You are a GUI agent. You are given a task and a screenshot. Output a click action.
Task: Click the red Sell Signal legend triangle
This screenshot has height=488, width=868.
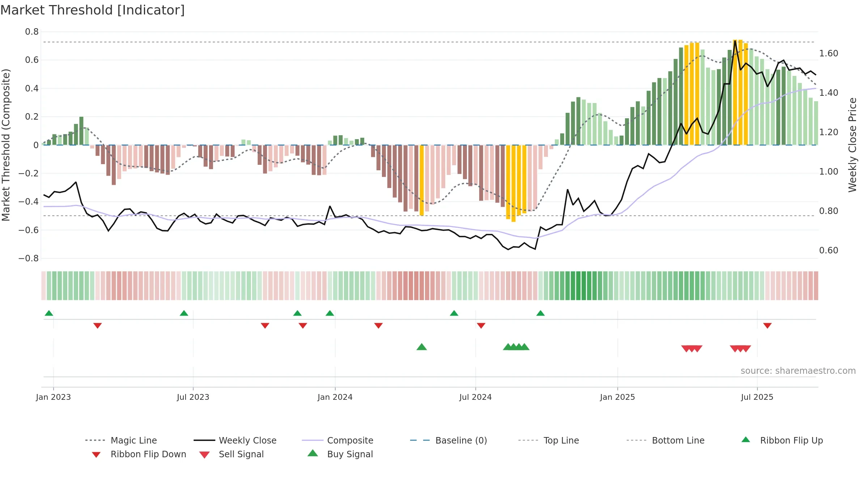point(204,455)
